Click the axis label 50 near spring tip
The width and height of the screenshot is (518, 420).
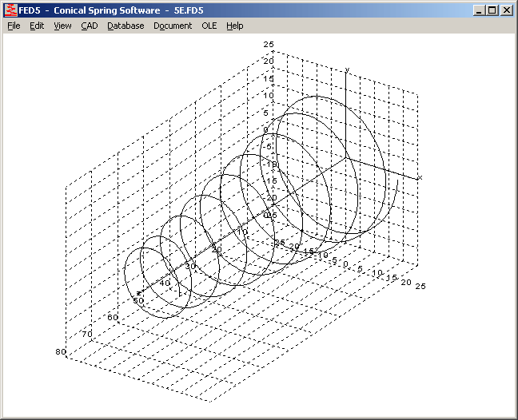[x=138, y=300]
